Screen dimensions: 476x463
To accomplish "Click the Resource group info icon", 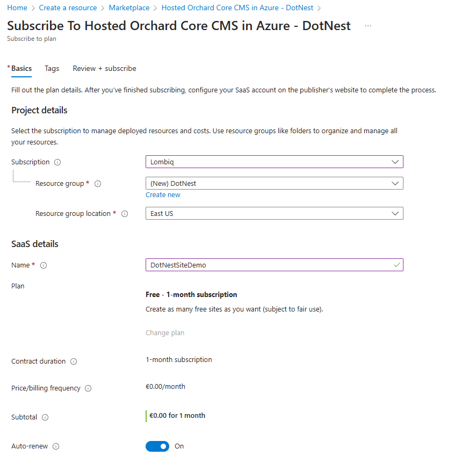I will tap(98, 184).
